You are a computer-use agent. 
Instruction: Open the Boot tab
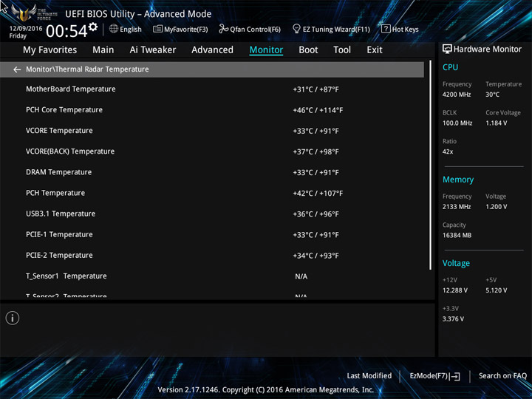[x=308, y=50]
